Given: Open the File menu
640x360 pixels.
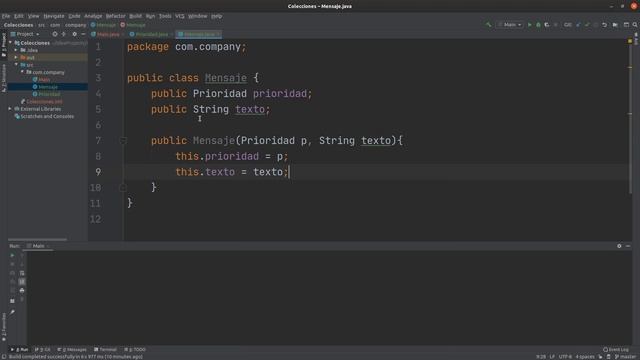Looking at the screenshot, I should coord(6,16).
